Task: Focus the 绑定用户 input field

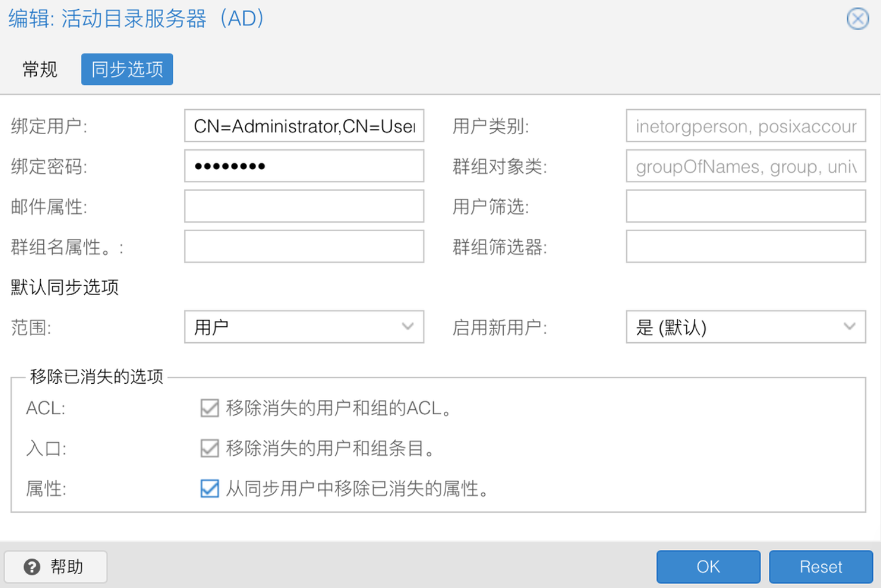Action: coord(304,125)
